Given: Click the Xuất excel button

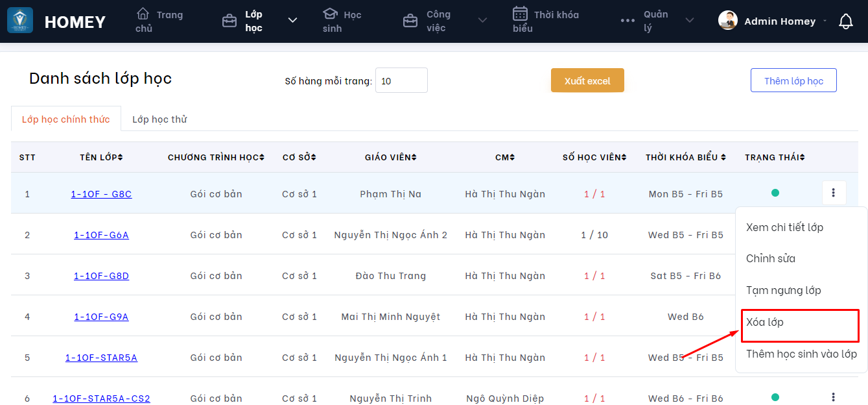Looking at the screenshot, I should pos(587,80).
